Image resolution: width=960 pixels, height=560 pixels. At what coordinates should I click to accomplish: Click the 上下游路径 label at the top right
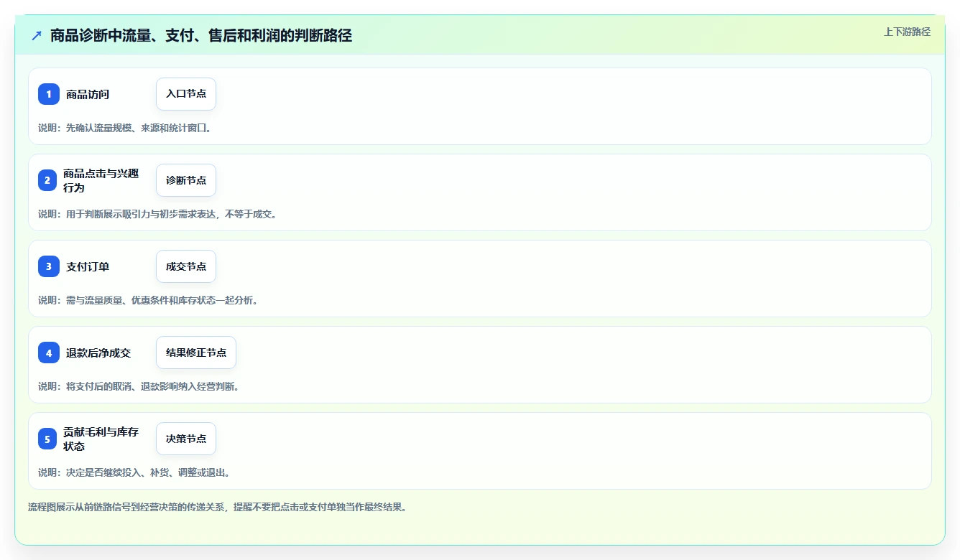click(907, 32)
